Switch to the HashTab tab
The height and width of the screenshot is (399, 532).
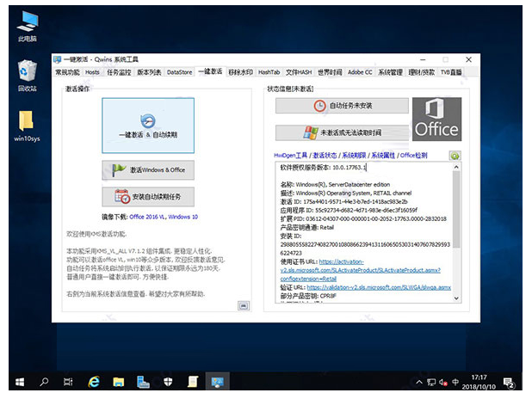269,72
